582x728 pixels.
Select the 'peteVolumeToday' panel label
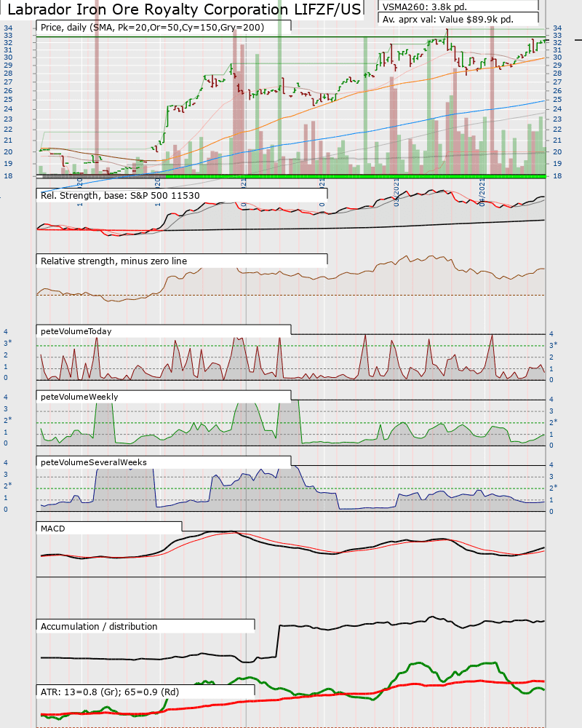click(76, 331)
